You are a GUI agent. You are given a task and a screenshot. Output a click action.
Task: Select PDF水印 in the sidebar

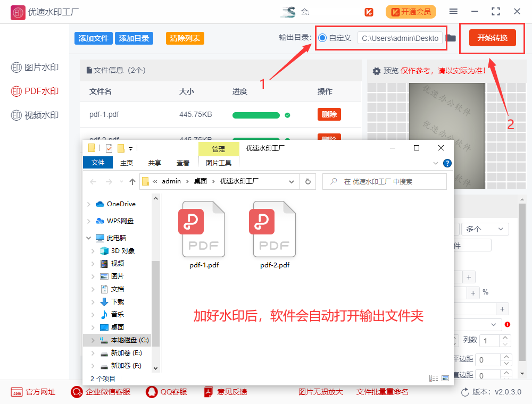coord(35,91)
